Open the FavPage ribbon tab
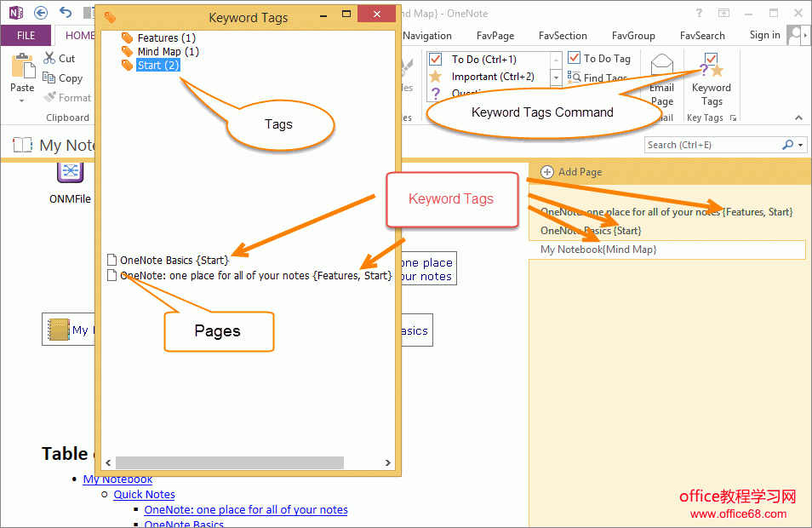 pyautogui.click(x=495, y=35)
